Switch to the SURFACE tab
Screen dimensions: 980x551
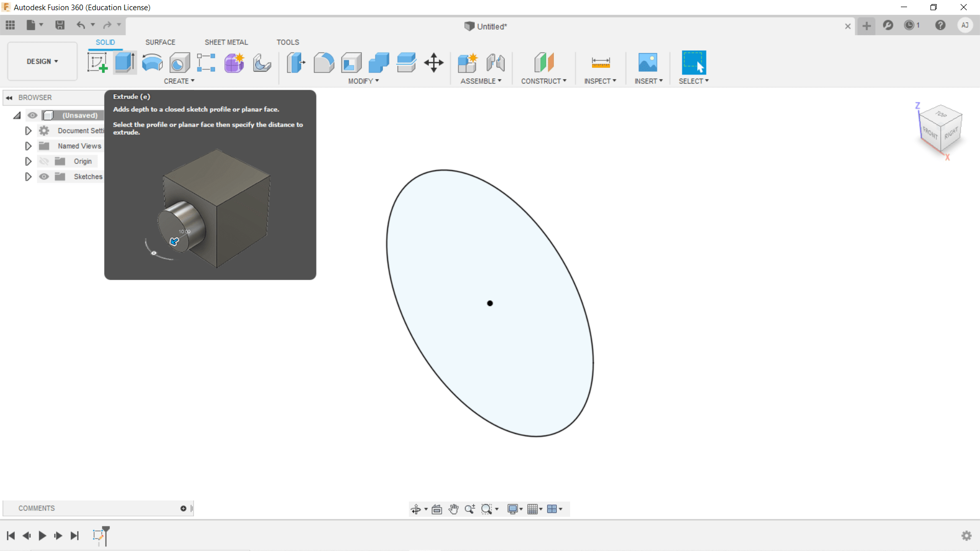point(160,42)
